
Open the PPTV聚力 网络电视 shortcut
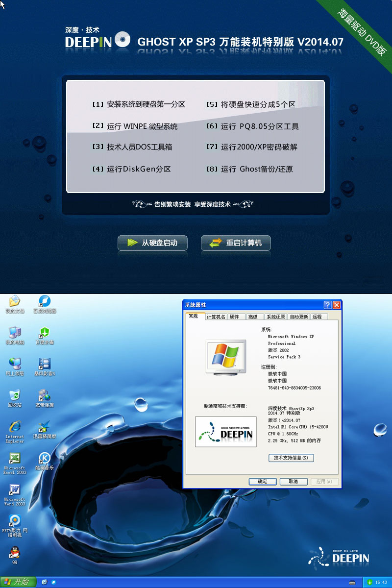[15, 526]
